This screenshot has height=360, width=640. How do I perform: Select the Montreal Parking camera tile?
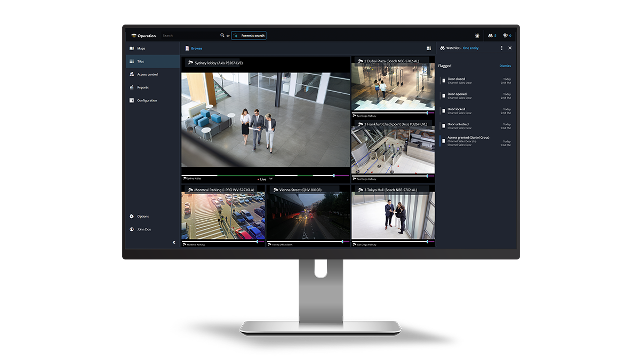tap(223, 216)
